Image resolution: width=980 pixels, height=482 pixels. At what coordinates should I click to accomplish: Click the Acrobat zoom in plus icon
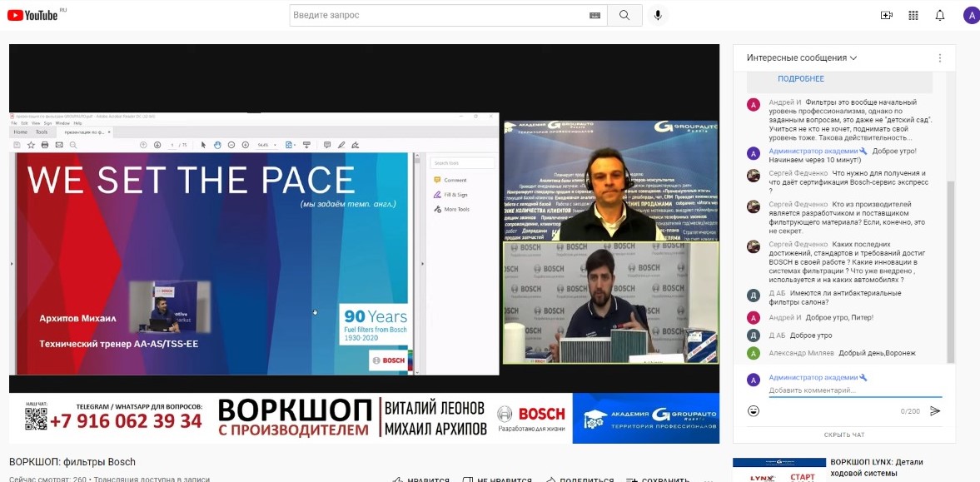pyautogui.click(x=245, y=145)
